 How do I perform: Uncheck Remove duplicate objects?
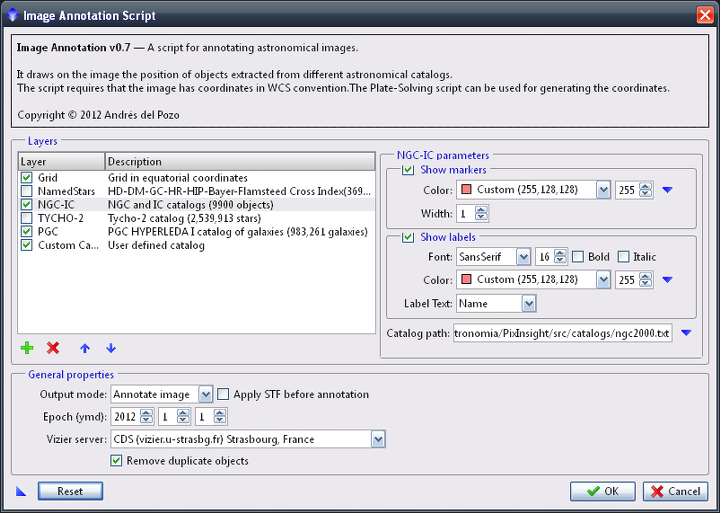(x=116, y=461)
